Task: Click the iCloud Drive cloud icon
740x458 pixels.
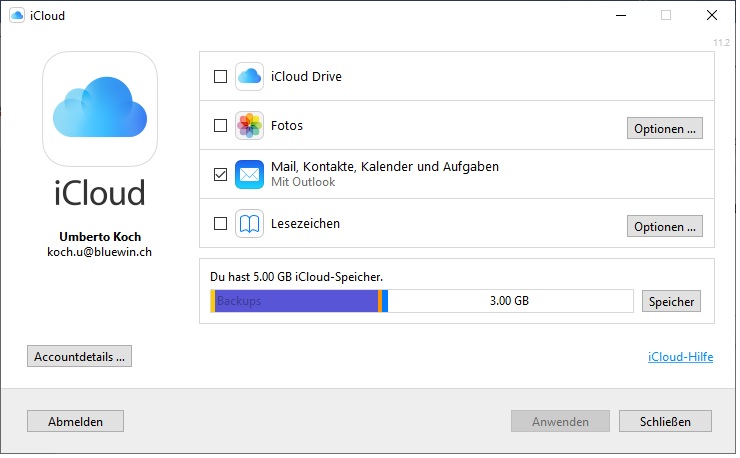Action: [x=249, y=76]
